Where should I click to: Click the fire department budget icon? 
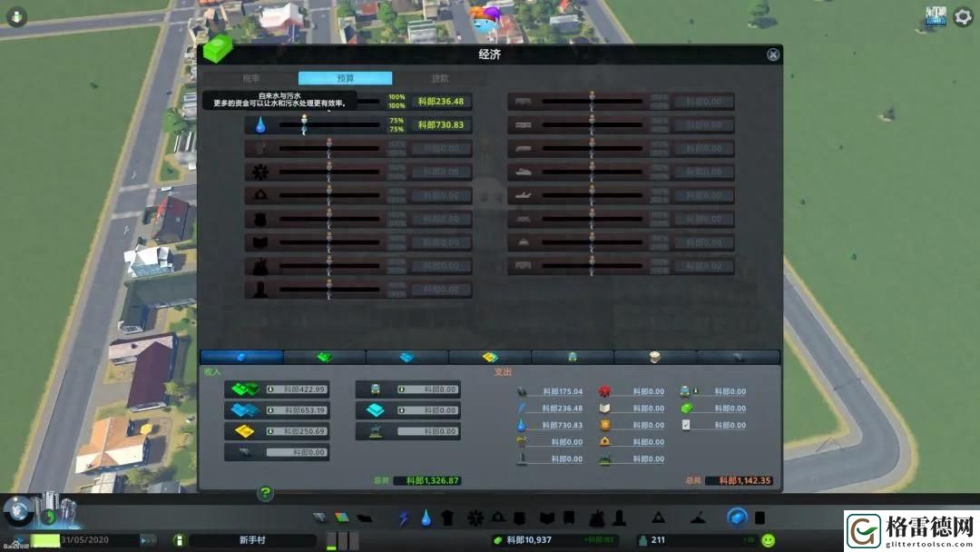(260, 196)
